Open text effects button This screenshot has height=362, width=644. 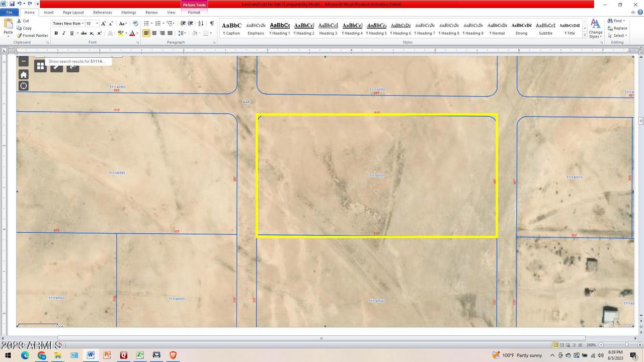(110, 33)
